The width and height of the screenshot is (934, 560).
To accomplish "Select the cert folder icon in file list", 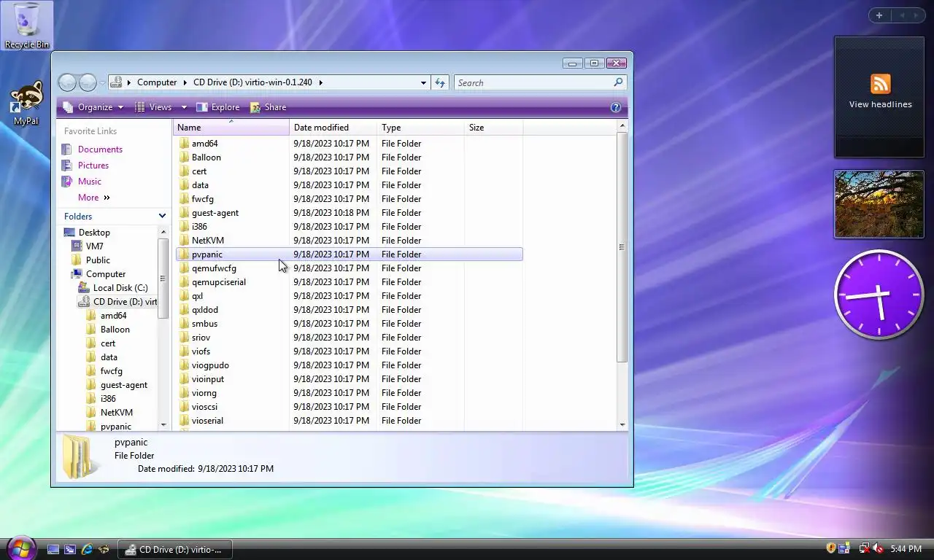I will [x=184, y=171].
